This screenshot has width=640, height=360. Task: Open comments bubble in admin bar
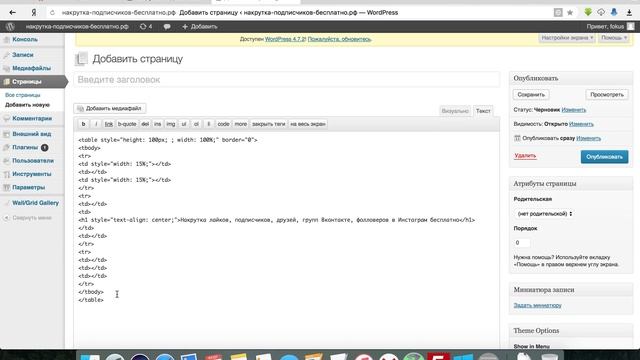[x=167, y=27]
